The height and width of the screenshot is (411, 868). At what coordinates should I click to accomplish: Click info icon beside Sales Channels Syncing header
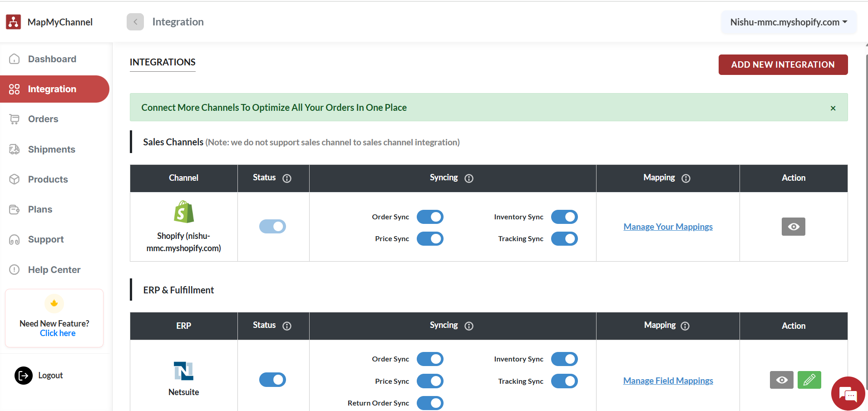[x=469, y=178]
